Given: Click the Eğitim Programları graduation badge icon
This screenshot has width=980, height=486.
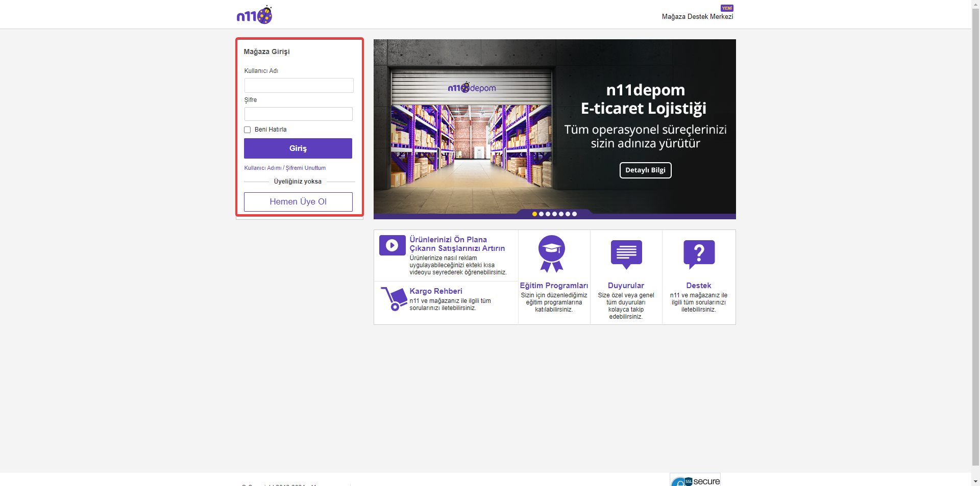Looking at the screenshot, I should (552, 253).
